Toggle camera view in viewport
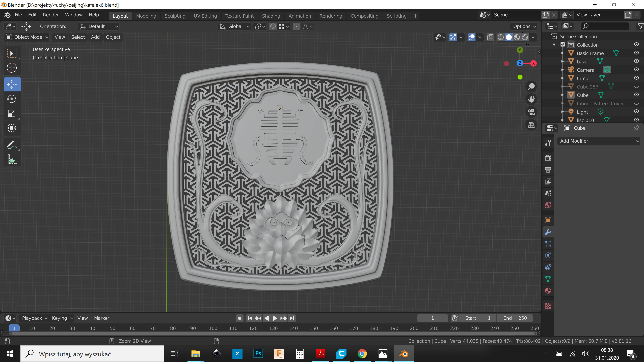The image size is (644, 362). coord(531,112)
